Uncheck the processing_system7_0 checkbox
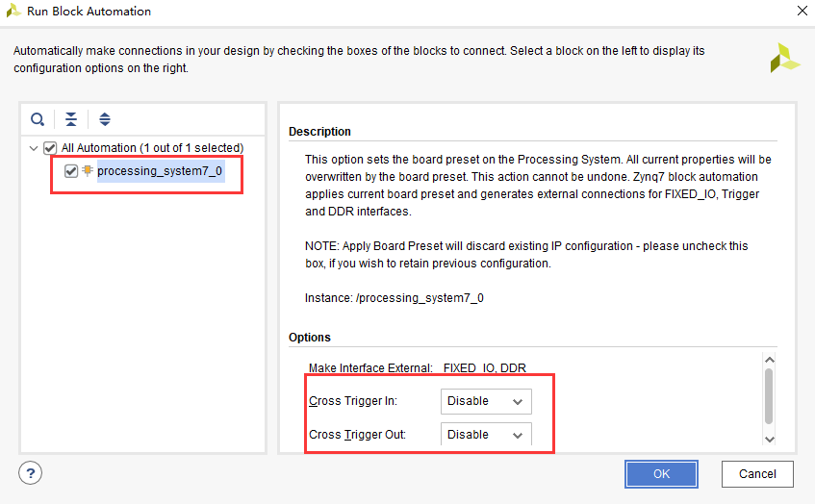Viewport: 815px width, 504px height. (71, 171)
